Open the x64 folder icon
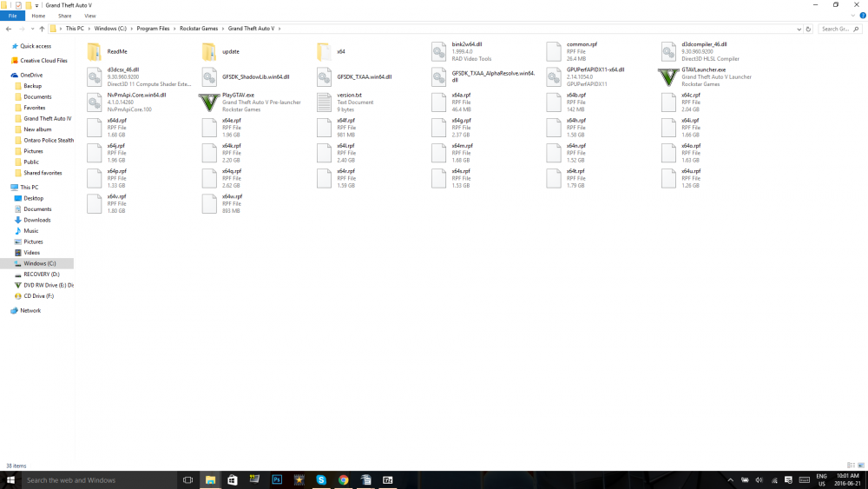 pos(324,51)
